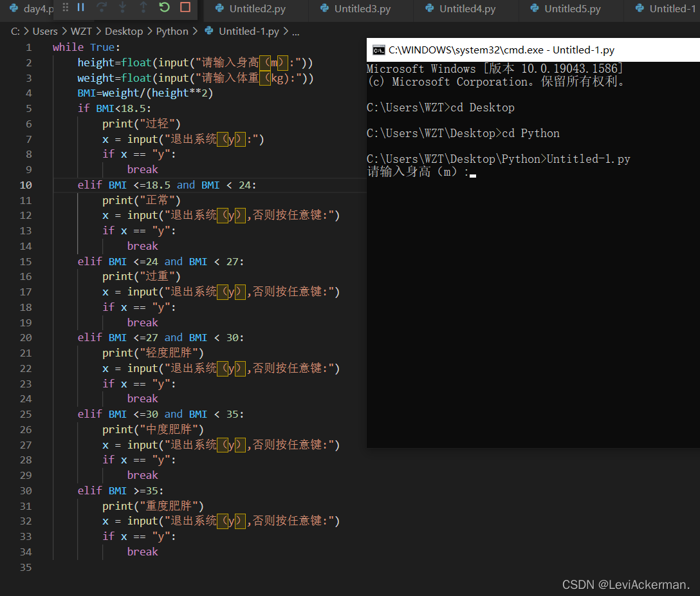This screenshot has width=700, height=596.
Task: Click the C: breadcrumb segment
Action: pyautogui.click(x=15, y=32)
